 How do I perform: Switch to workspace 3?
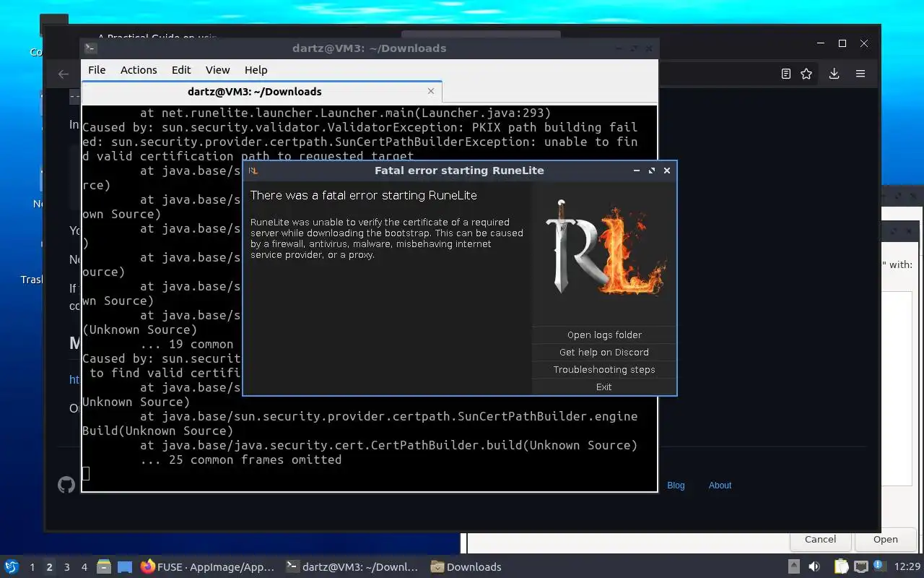66,567
